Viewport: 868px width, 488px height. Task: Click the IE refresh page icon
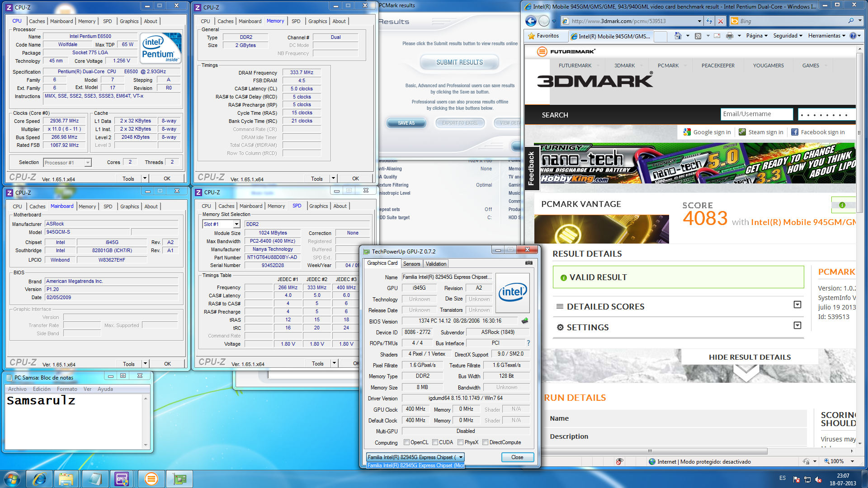tap(709, 21)
